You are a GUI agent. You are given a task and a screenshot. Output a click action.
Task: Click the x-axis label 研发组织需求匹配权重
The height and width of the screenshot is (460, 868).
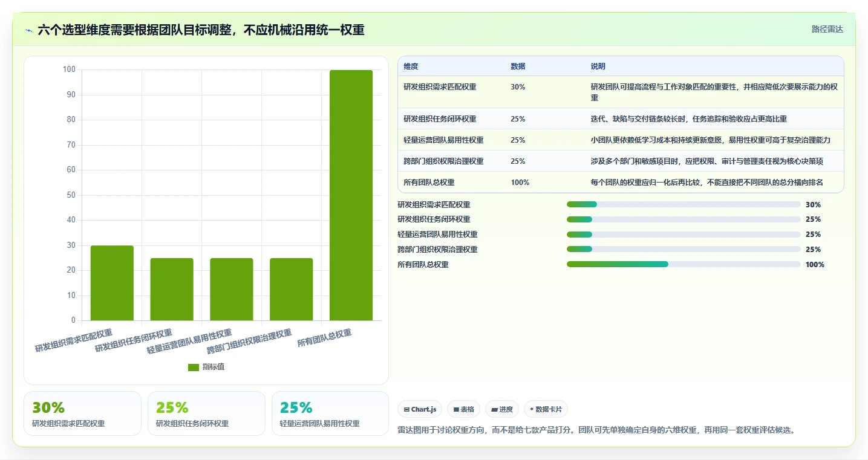74,341
